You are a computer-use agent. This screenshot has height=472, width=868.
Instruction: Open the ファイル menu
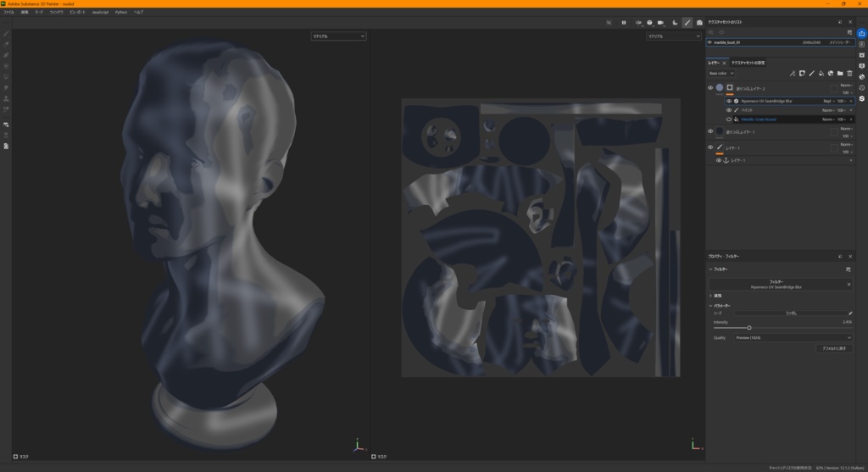[8, 12]
